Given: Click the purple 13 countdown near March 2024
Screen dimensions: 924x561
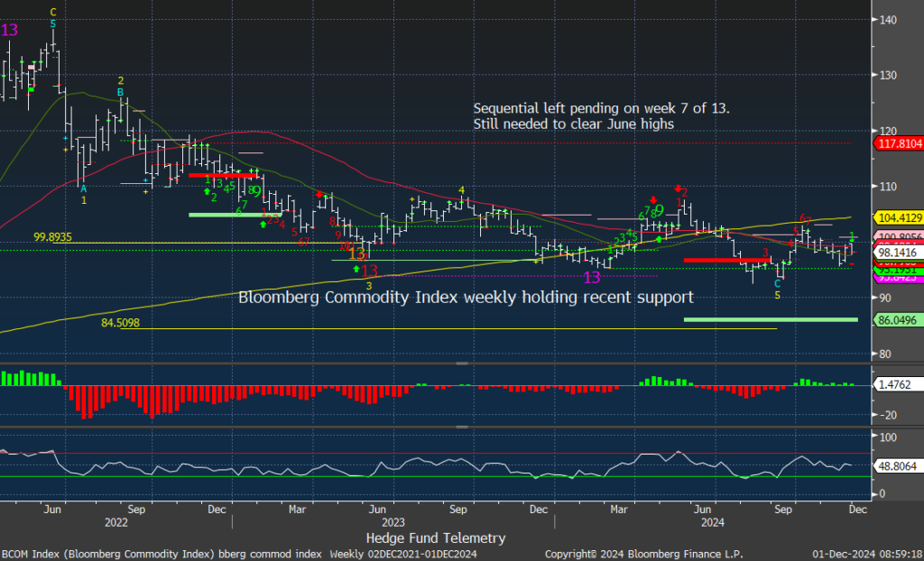Looking at the screenshot, I should coord(592,277).
